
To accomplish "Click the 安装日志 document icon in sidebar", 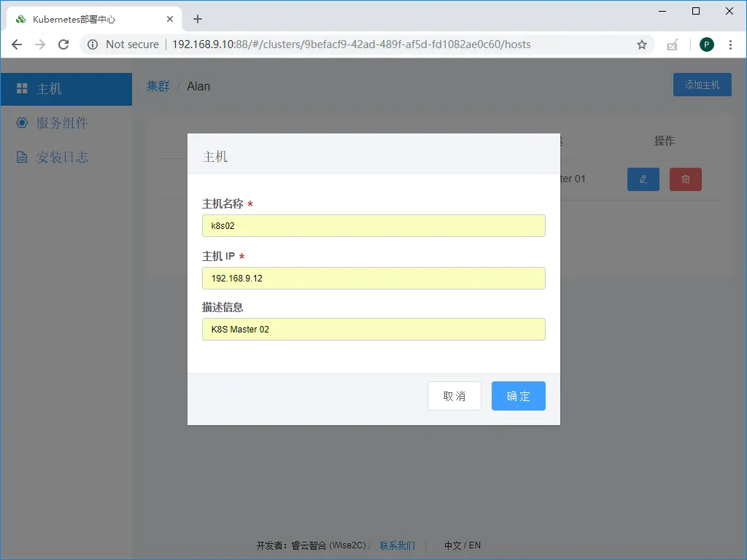I will pos(22,157).
